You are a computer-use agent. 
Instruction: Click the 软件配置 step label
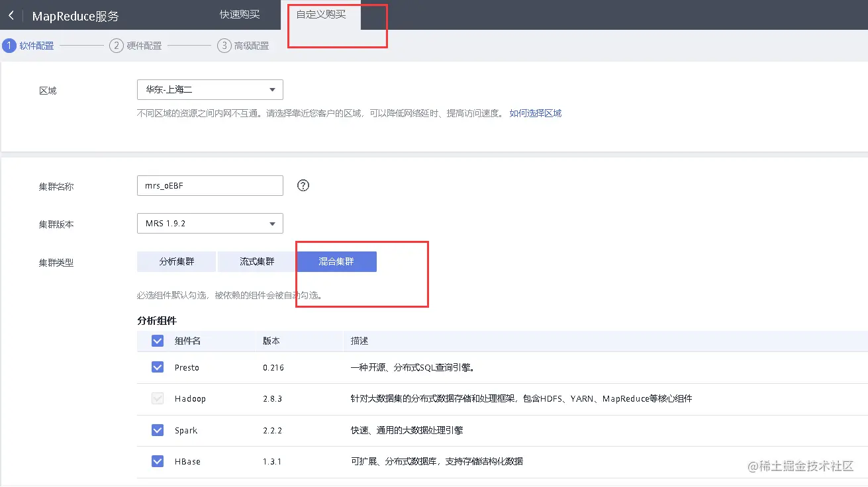click(x=36, y=46)
